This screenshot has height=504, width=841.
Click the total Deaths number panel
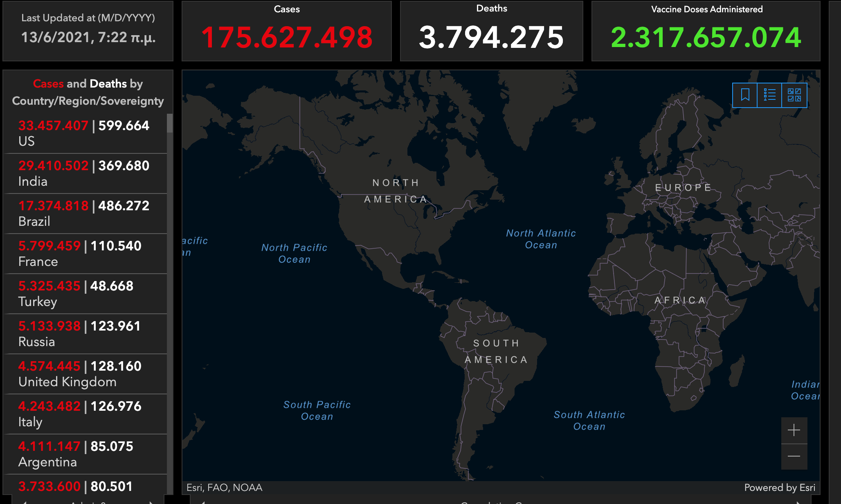pos(491,31)
